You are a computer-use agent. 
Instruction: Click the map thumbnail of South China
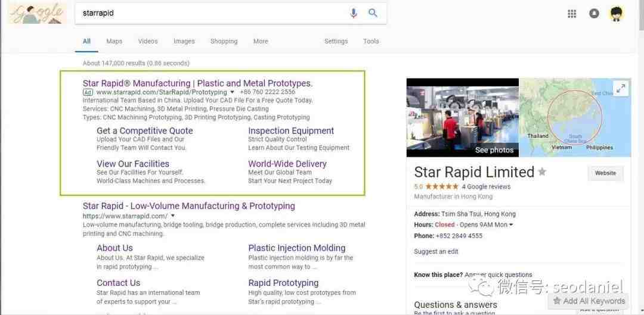(575, 118)
